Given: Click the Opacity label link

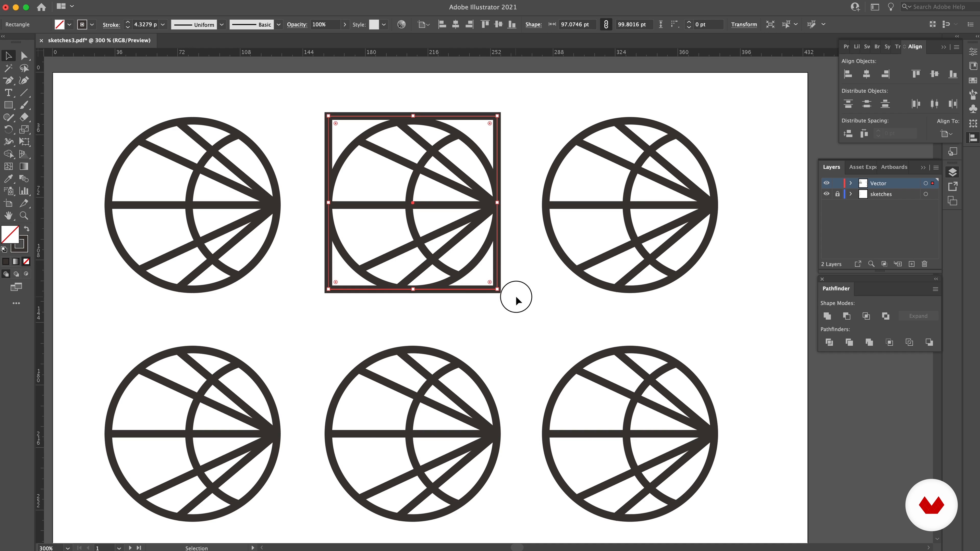Looking at the screenshot, I should click(x=297, y=24).
